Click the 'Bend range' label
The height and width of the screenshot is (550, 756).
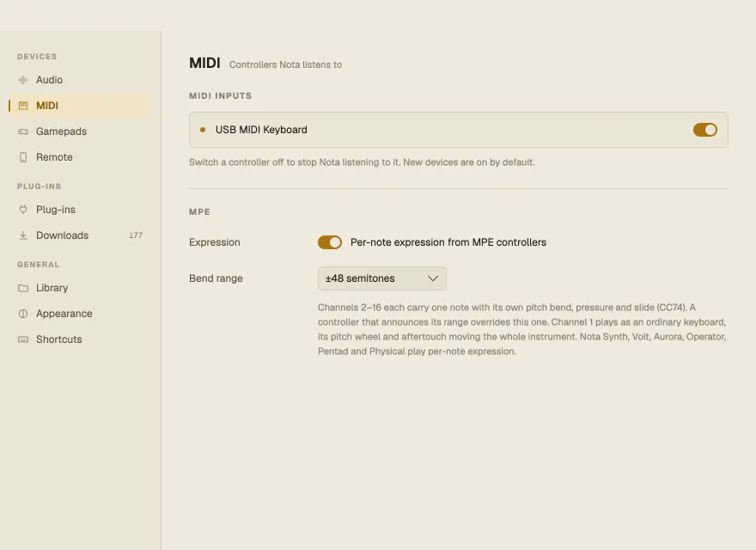(x=216, y=278)
